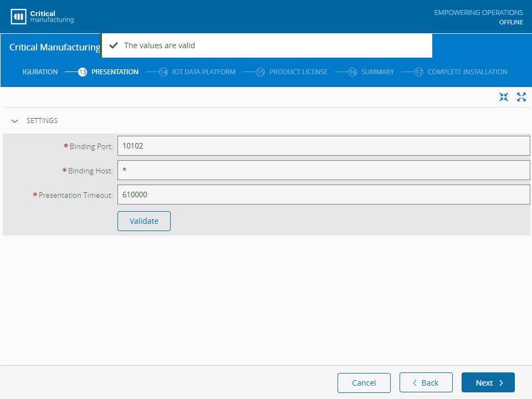Click the expand to fullscreen arrows icon
532x399 pixels.
click(x=521, y=98)
